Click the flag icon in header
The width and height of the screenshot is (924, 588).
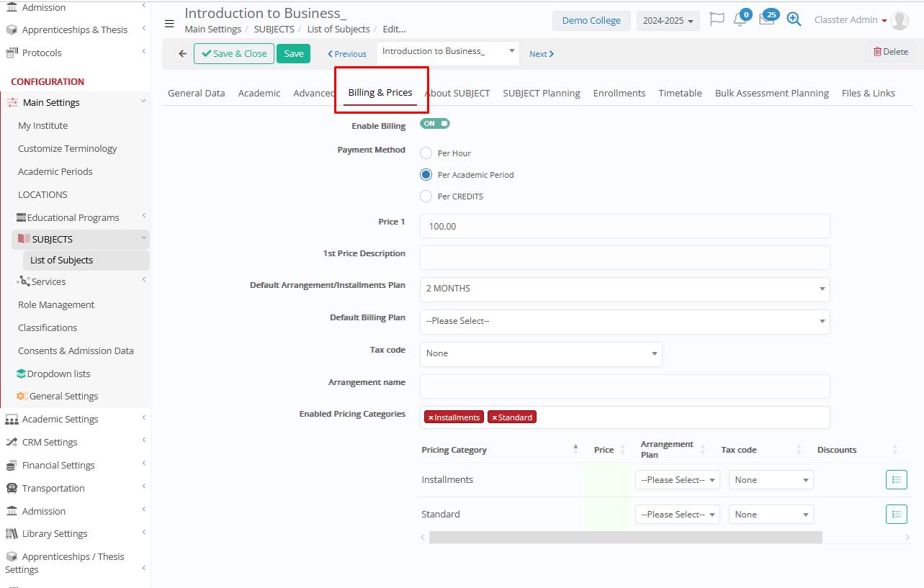tap(717, 19)
